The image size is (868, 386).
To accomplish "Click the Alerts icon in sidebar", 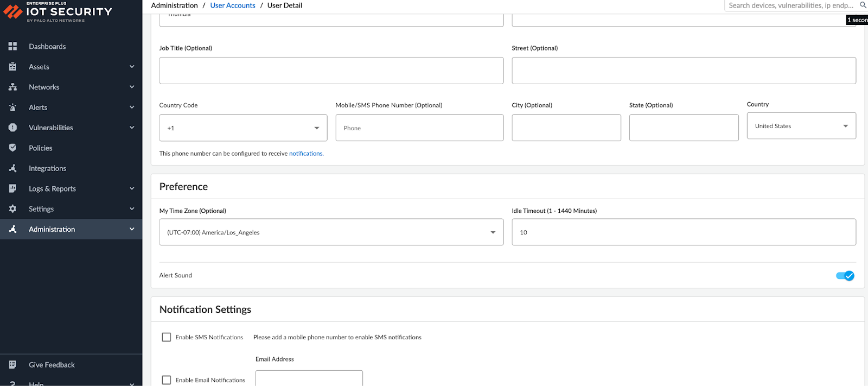I will click(13, 107).
